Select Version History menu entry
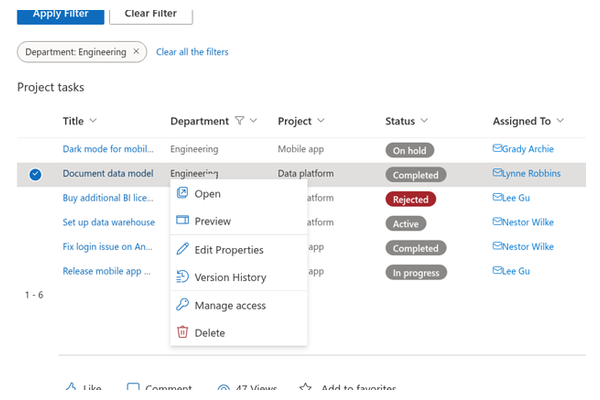This screenshot has width=600, height=400. click(239, 277)
